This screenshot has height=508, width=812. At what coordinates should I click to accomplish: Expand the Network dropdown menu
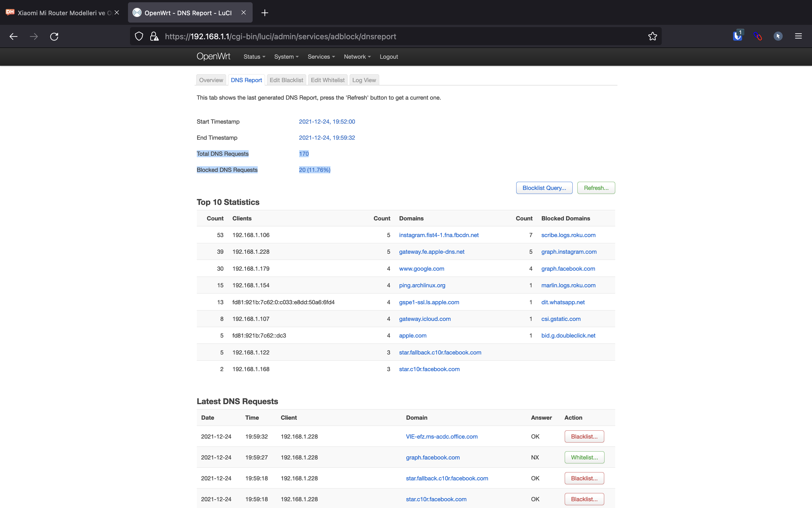(357, 57)
